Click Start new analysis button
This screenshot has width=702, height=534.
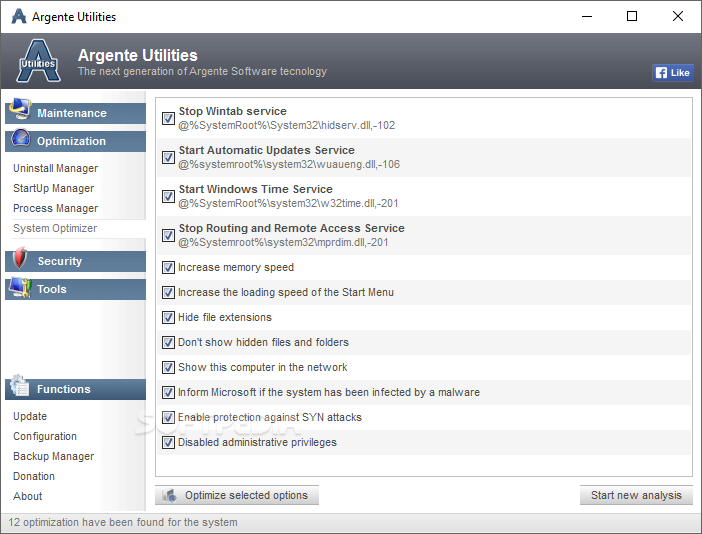click(636, 495)
